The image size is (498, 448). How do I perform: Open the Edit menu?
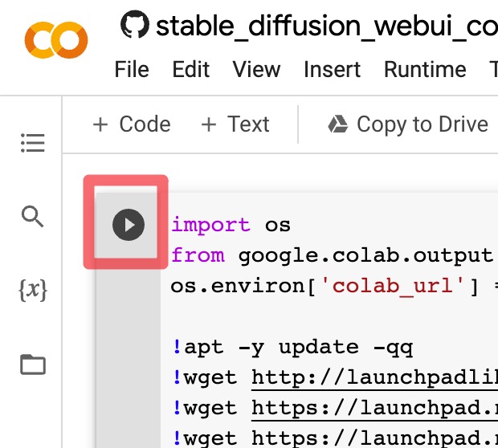coord(191,69)
